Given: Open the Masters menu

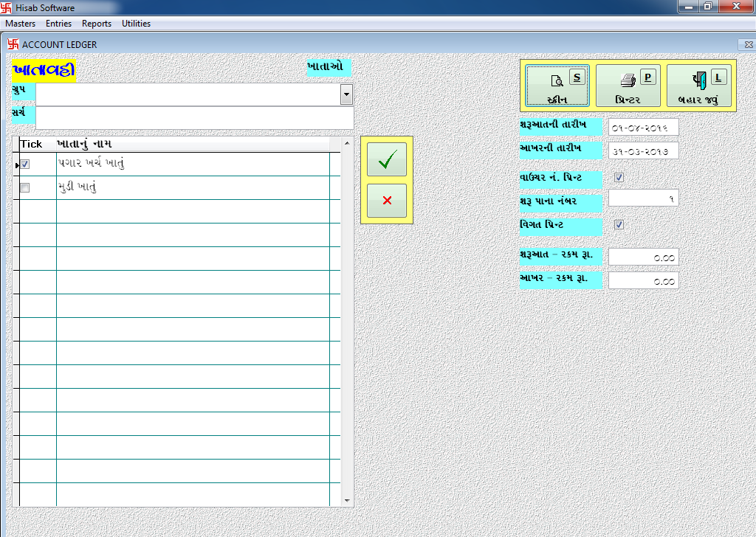Looking at the screenshot, I should tap(20, 23).
